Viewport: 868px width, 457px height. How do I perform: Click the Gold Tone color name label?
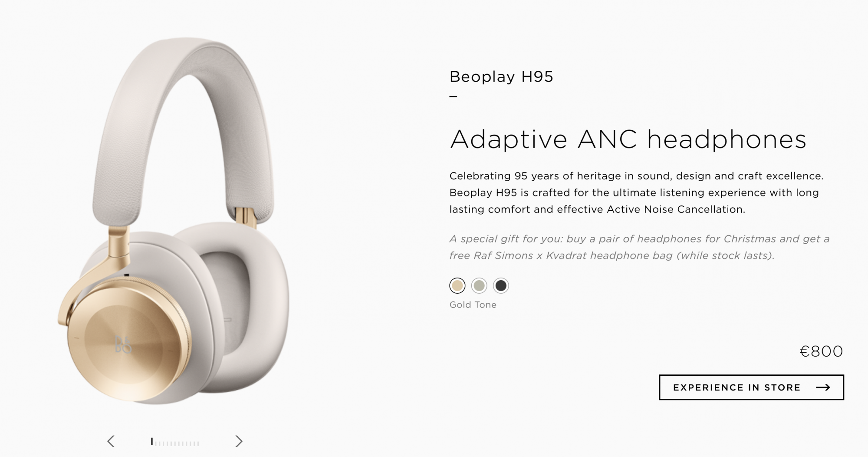click(473, 305)
